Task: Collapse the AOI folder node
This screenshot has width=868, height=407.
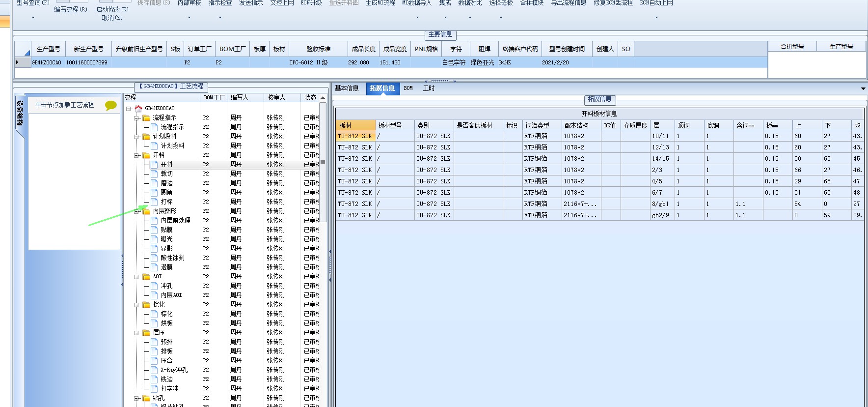Action: click(137, 276)
